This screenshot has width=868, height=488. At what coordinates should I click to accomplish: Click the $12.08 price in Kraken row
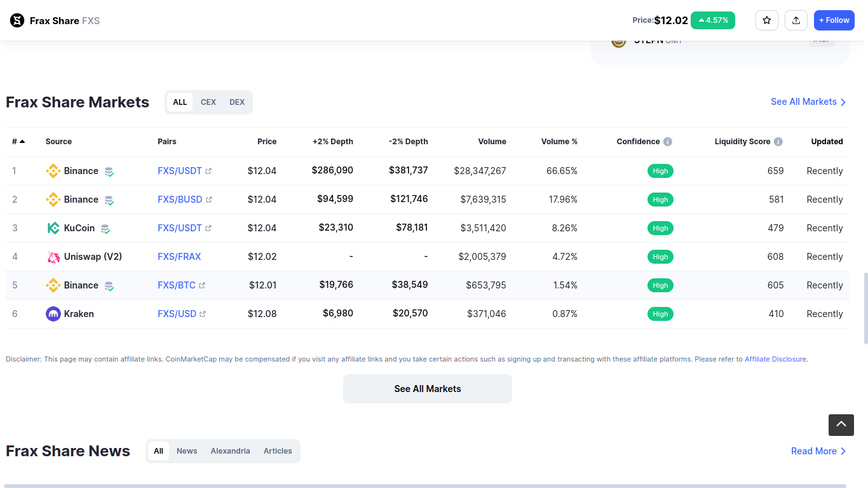[x=262, y=314]
